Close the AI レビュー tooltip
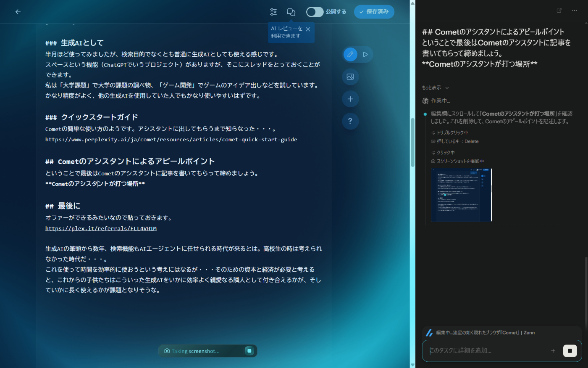The height and width of the screenshot is (368, 588). point(308,29)
